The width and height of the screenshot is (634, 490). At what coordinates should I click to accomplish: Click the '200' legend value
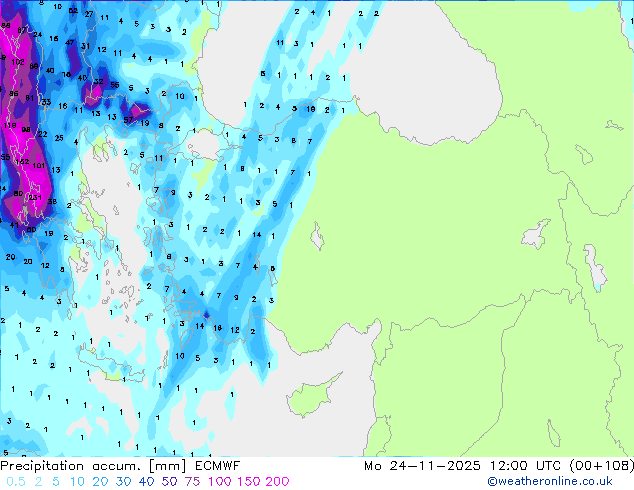[277, 482]
